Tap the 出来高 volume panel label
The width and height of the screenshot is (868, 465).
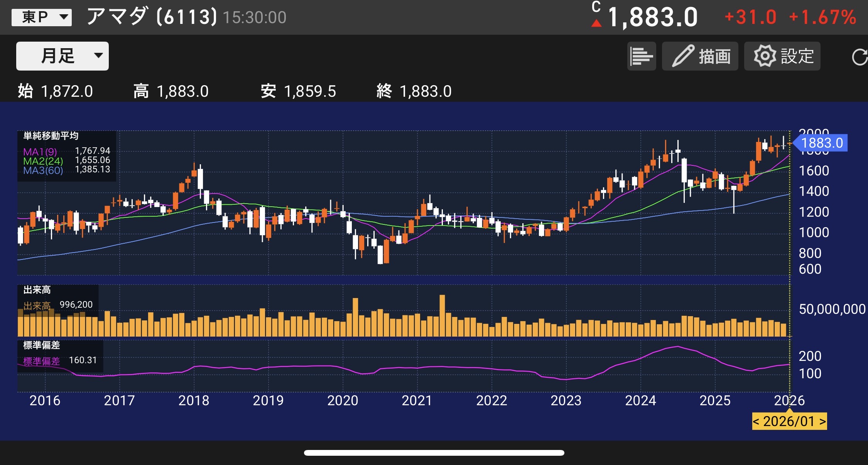pos(37,290)
